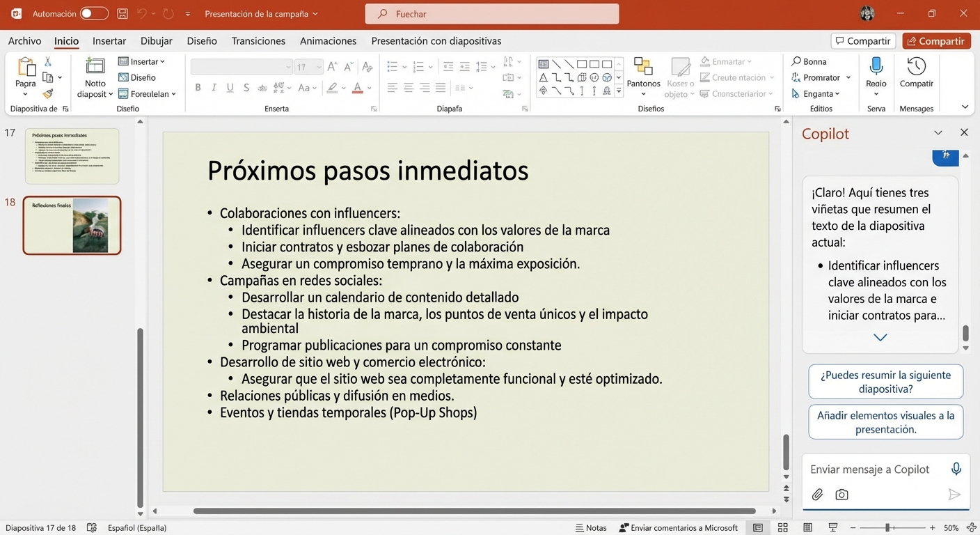The height and width of the screenshot is (535, 980).
Task: Select the center alignment icon
Action: (x=409, y=87)
